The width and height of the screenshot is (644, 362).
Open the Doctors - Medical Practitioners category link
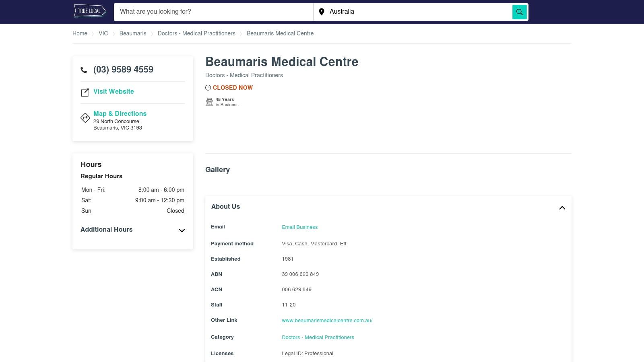pyautogui.click(x=318, y=337)
